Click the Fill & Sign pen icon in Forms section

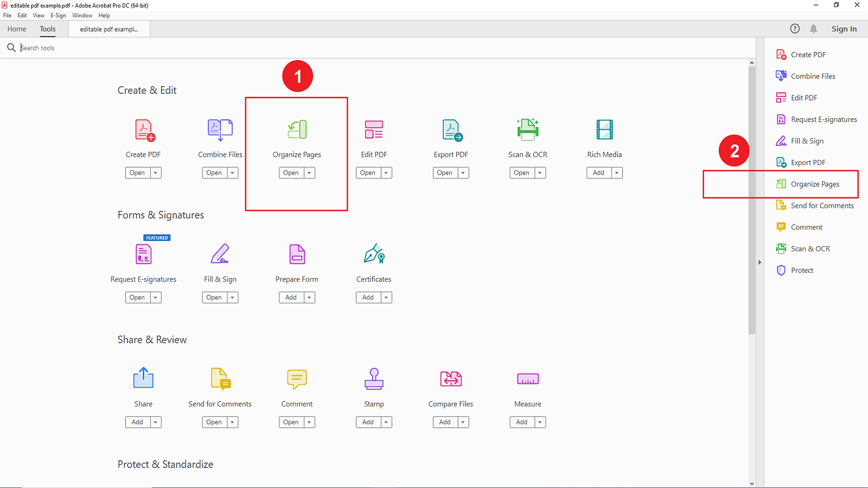(220, 254)
